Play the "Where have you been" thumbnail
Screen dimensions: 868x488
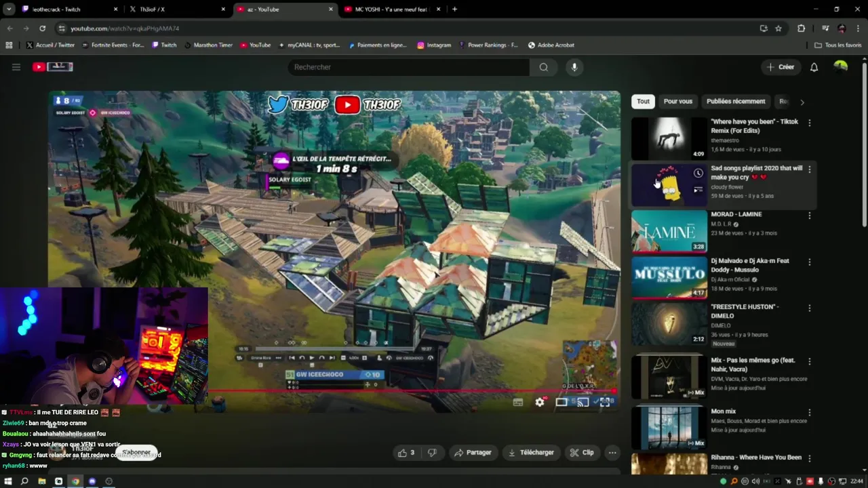tap(669, 139)
